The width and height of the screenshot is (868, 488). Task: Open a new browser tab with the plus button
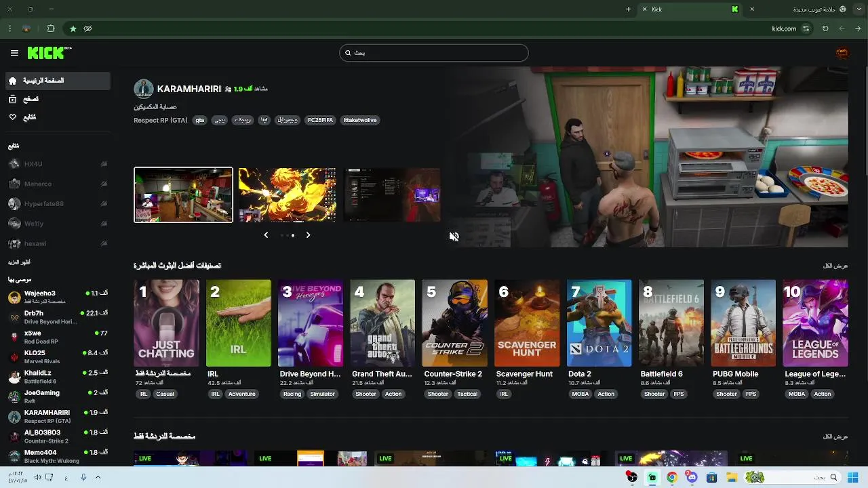click(x=628, y=9)
